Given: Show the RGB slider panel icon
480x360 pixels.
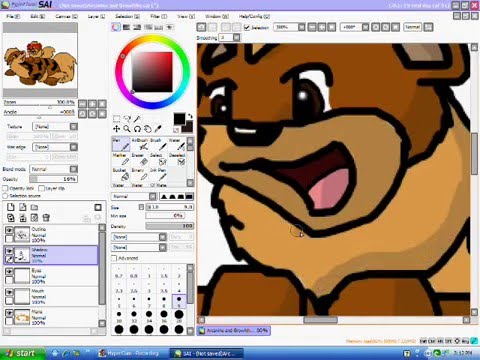Looking at the screenshot, I should click(x=126, y=27).
